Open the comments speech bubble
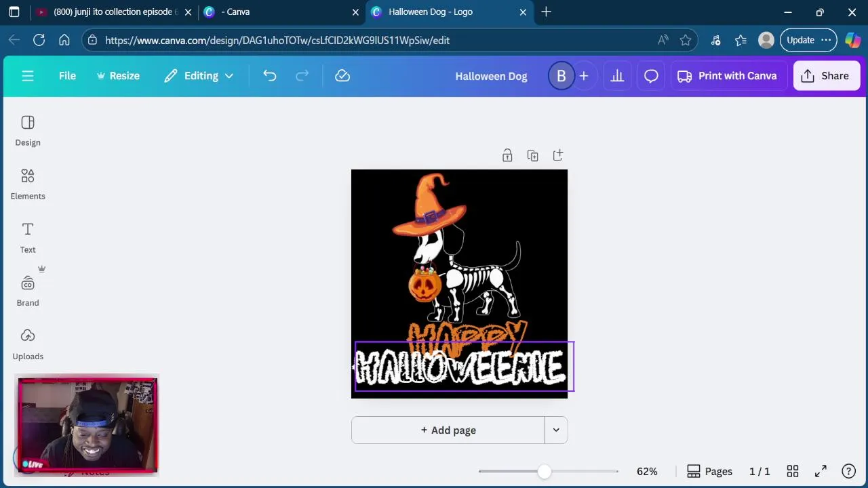 (x=651, y=76)
